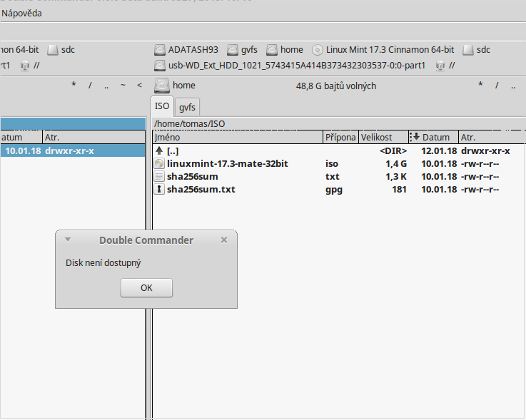Viewport: 526px width, 420px height.
Task: Close the 'Disk není dostupný' dialog
Action: [x=146, y=288]
